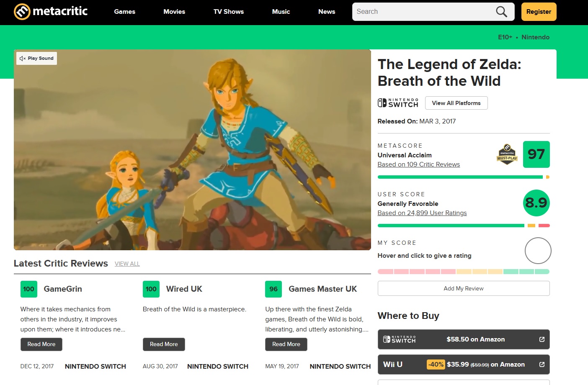
Task: Read More on GameGrin review
Action: 41,344
